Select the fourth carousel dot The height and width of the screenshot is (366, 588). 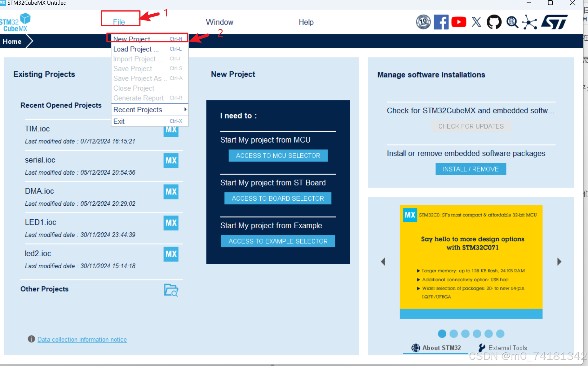point(477,334)
